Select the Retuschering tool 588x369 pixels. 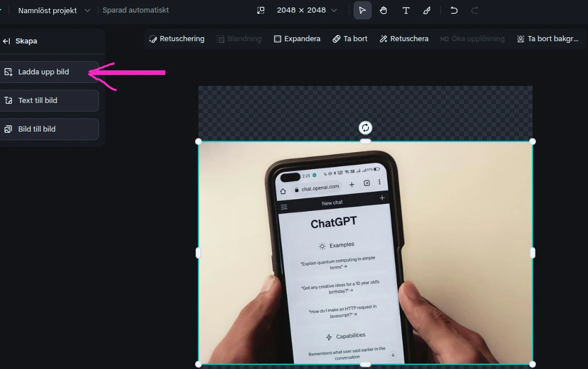(177, 39)
